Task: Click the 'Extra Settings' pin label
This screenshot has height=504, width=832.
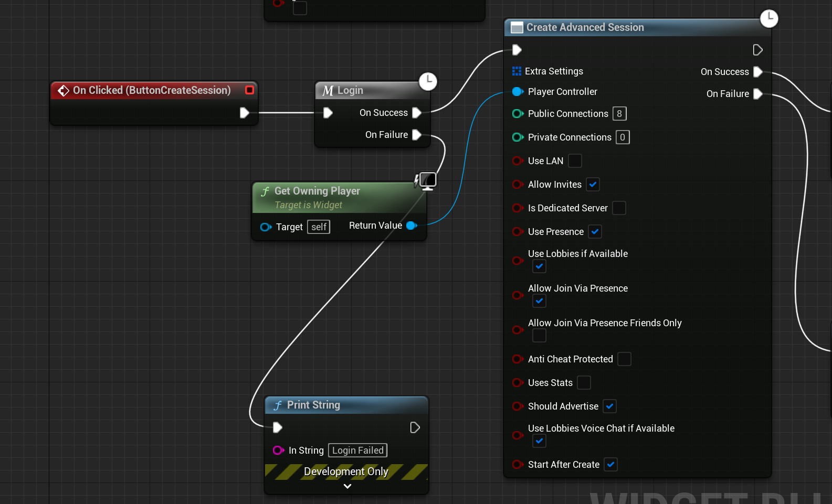Action: 554,71
